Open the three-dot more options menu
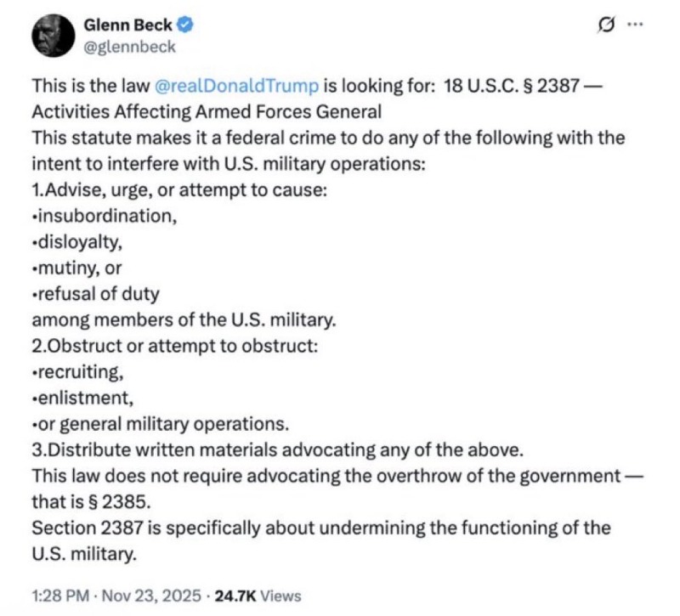Viewport: 680px width, 616px height. click(635, 25)
